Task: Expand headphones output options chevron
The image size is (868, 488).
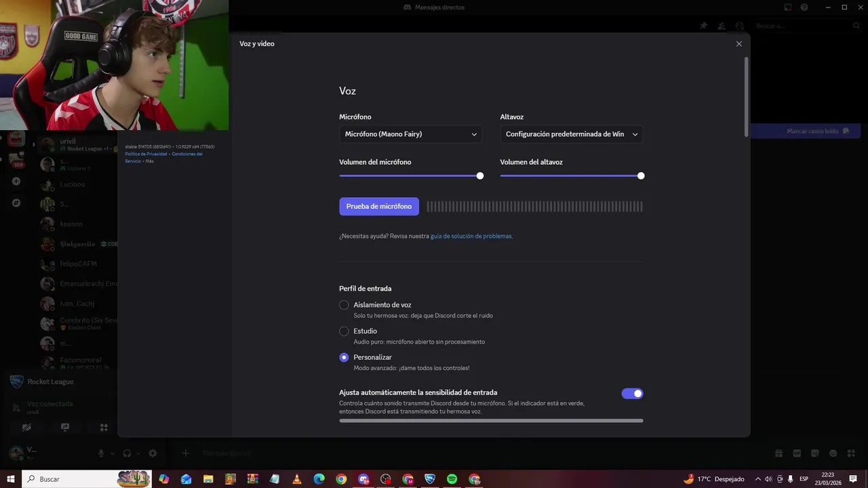Action: (x=138, y=453)
